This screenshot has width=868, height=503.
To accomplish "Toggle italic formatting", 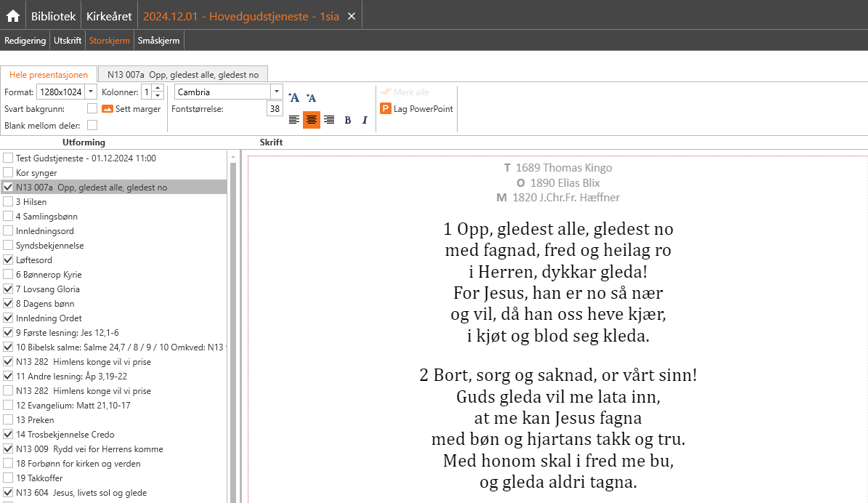I will click(x=365, y=120).
